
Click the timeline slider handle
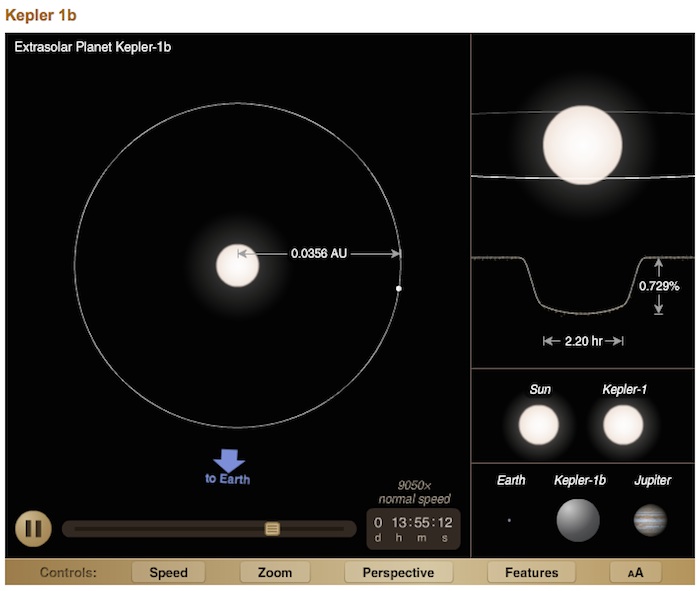(x=272, y=528)
